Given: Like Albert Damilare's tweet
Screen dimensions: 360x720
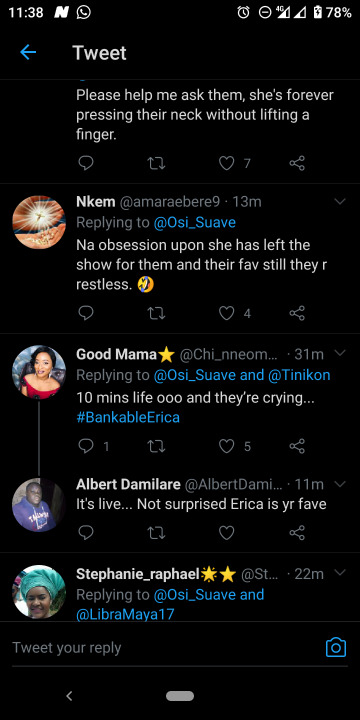Looking at the screenshot, I should pyautogui.click(x=226, y=533).
